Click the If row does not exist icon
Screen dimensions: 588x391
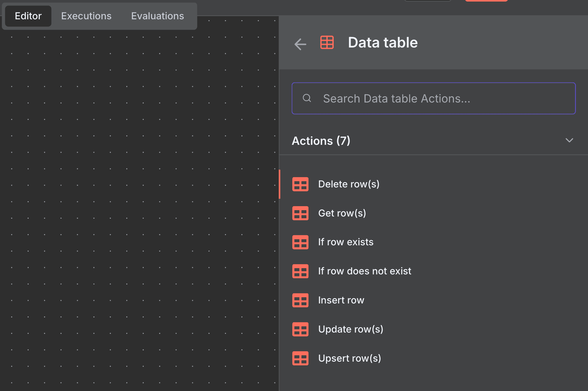(x=300, y=271)
